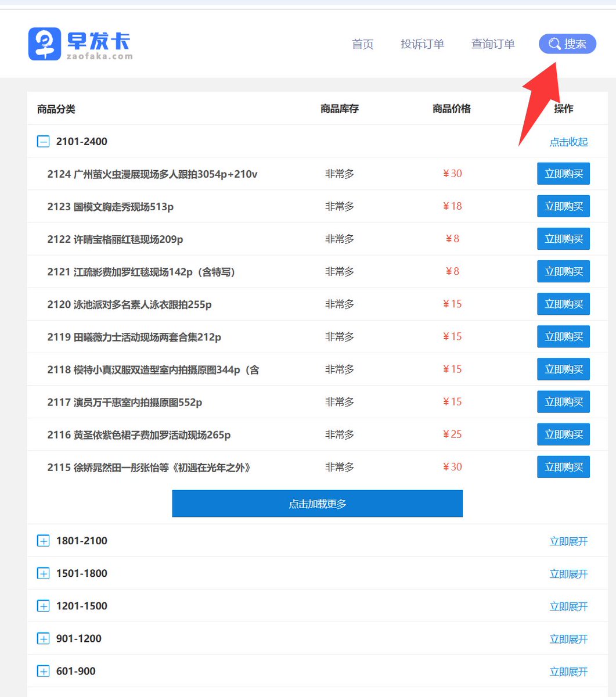Viewport: 616px width, 697px height.
Task: Click the 点击加载更多 button
Action: click(x=318, y=504)
